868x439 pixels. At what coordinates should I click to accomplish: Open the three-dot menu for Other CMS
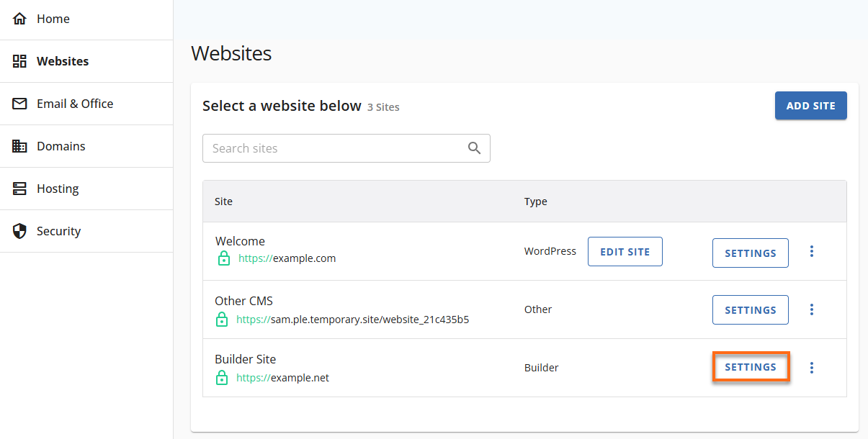812,309
